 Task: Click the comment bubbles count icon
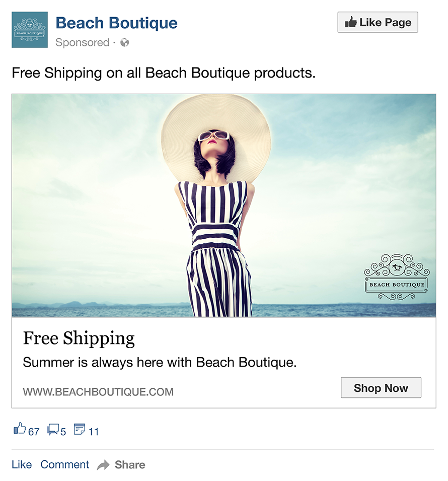53,430
